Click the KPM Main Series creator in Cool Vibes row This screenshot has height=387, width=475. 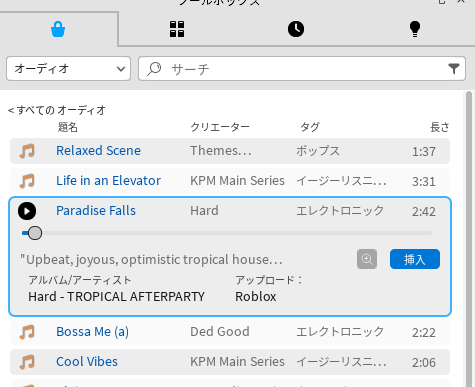point(237,362)
